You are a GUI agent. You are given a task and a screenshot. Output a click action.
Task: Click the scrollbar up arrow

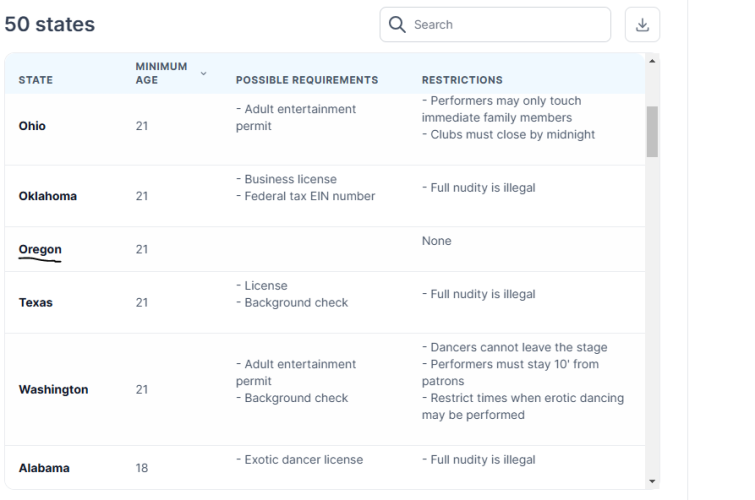click(x=652, y=61)
